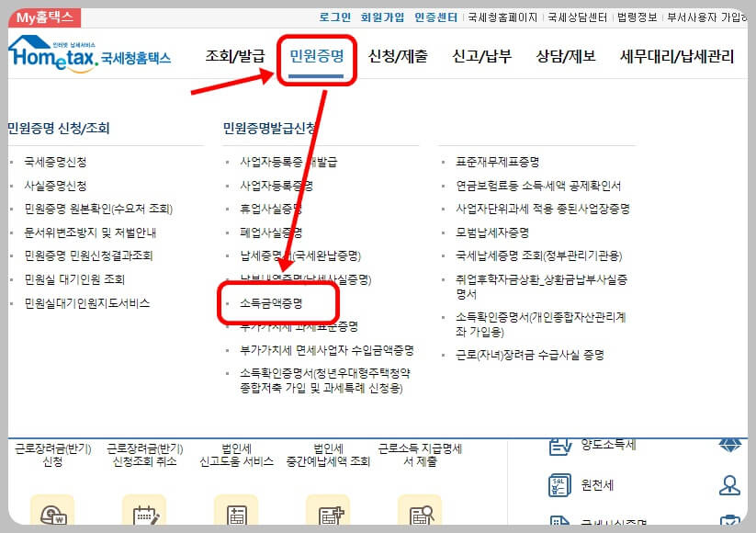The width and height of the screenshot is (756, 533).
Task: Open 민원실 대기인원 조회
Action: click(x=74, y=279)
